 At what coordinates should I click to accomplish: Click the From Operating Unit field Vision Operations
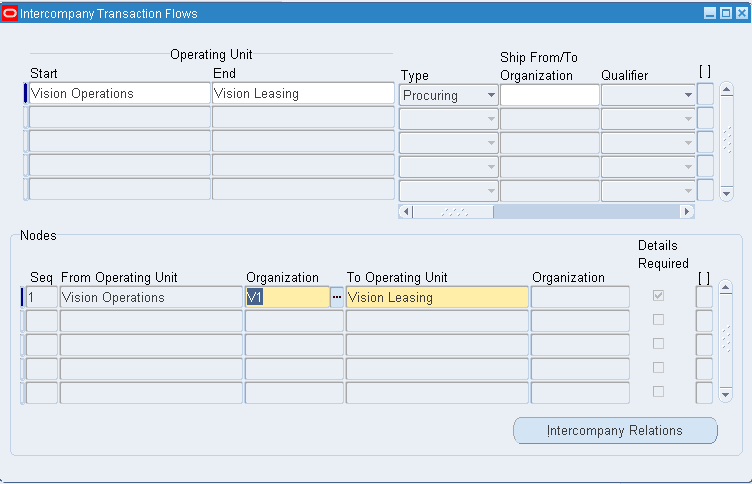click(151, 297)
